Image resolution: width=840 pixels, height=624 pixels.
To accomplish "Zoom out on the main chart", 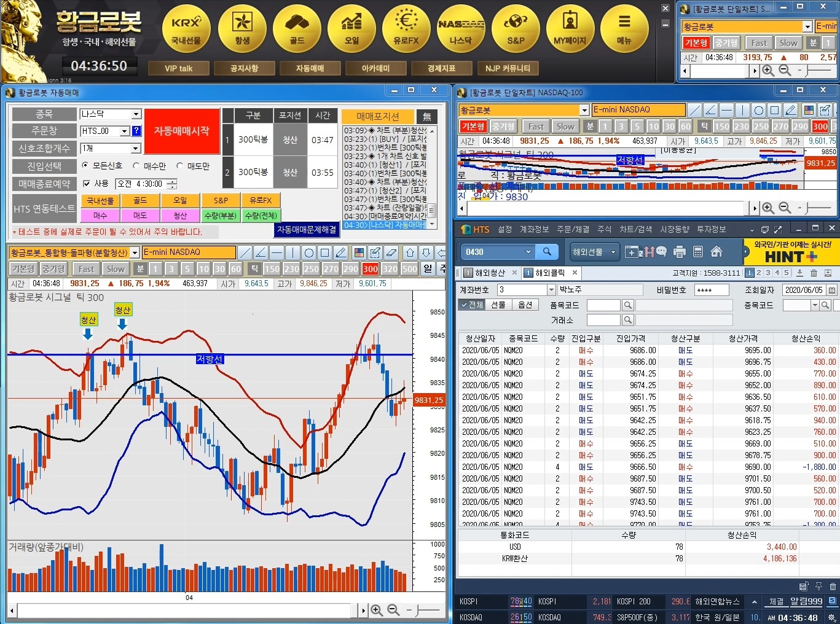I will point(393,610).
